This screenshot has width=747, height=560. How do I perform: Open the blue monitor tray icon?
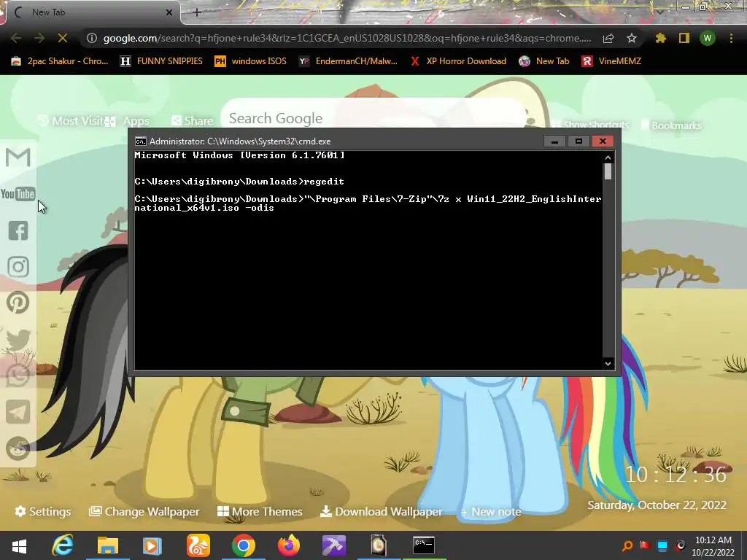pyautogui.click(x=662, y=545)
